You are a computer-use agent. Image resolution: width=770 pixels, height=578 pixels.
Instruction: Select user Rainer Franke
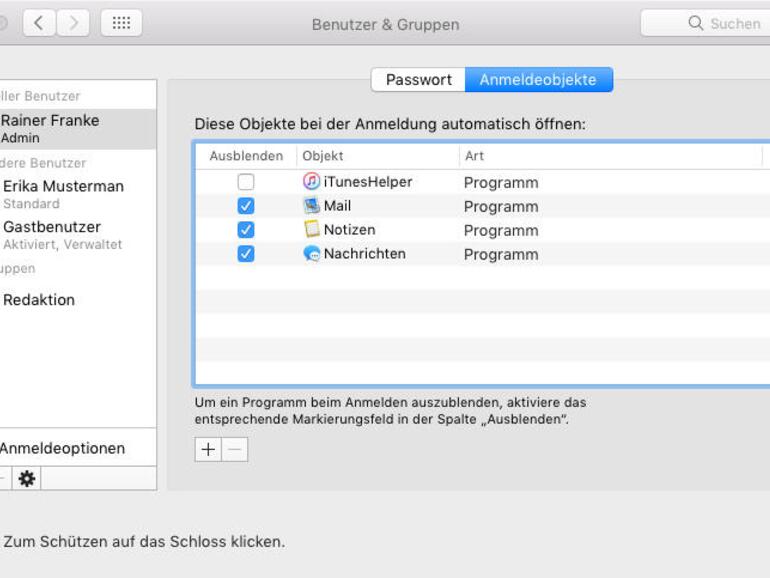click(x=78, y=129)
